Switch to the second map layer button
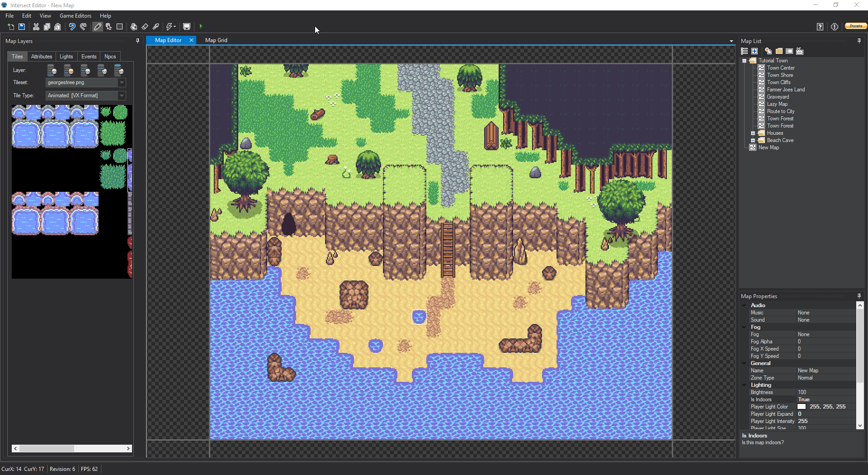This screenshot has height=475, width=868. coord(69,70)
